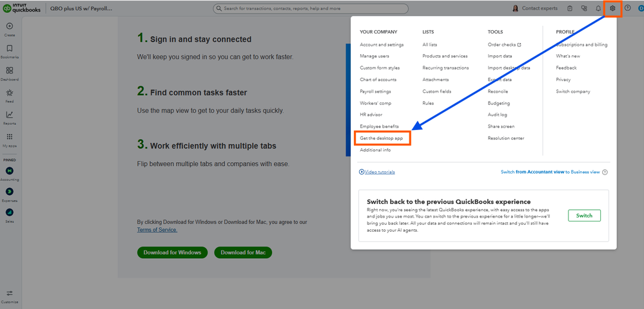Click the Contact experts button
This screenshot has height=309, width=644.
pos(535,8)
